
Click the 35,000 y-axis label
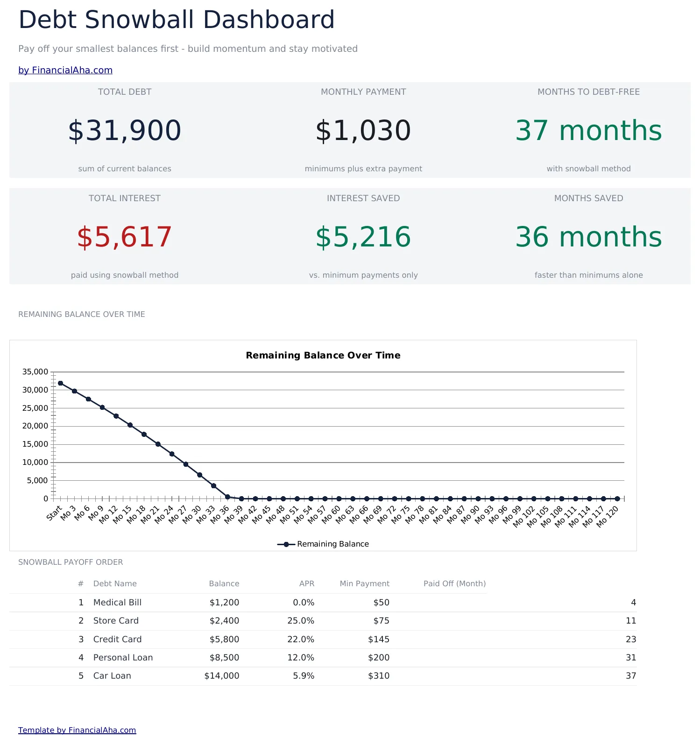pyautogui.click(x=35, y=372)
